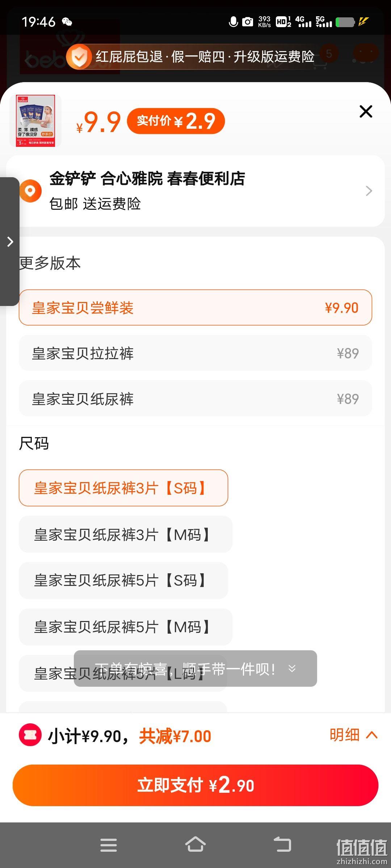Viewport: 391px width, 868px height.
Task: Tap the 实付价 ¥2.9 price badge
Action: tap(176, 121)
